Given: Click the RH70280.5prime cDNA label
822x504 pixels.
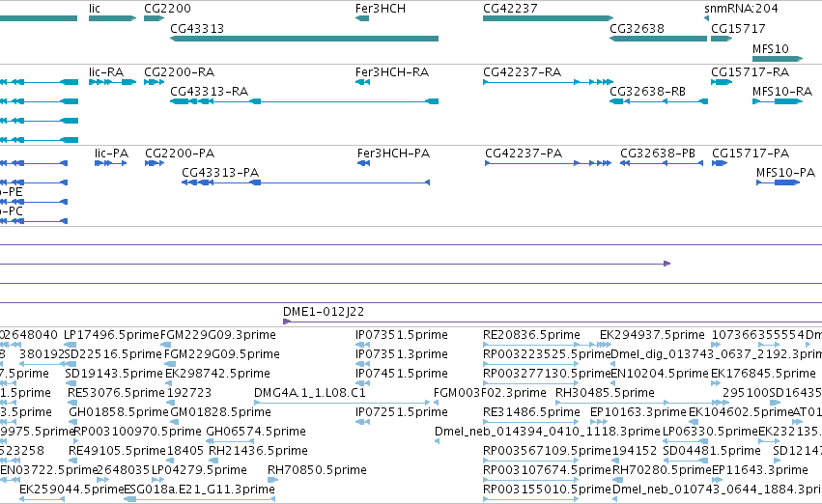Looking at the screenshot, I should [x=662, y=470].
